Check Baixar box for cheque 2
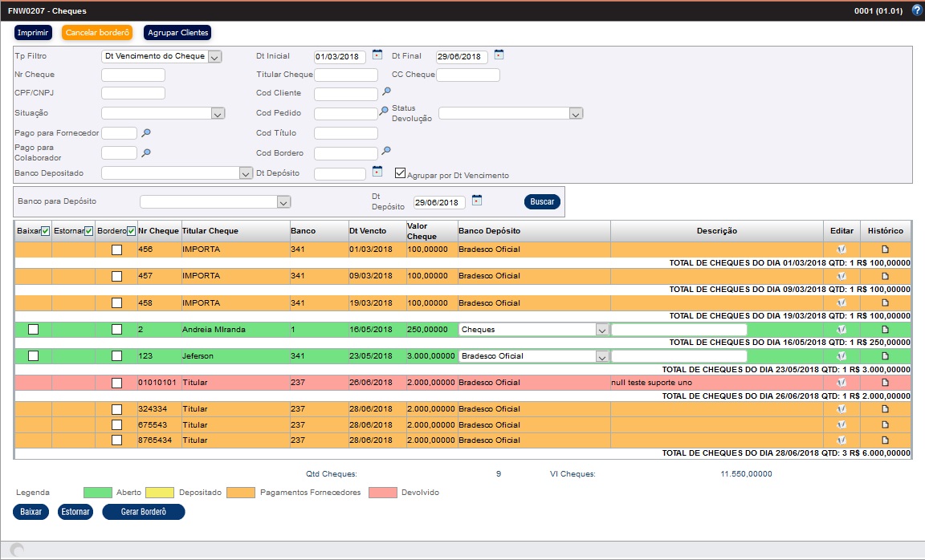This screenshot has height=560, width=925. tap(33, 330)
